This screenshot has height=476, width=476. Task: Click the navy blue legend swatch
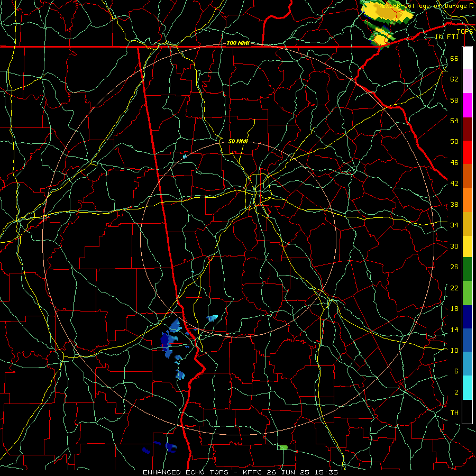pyautogui.click(x=467, y=317)
